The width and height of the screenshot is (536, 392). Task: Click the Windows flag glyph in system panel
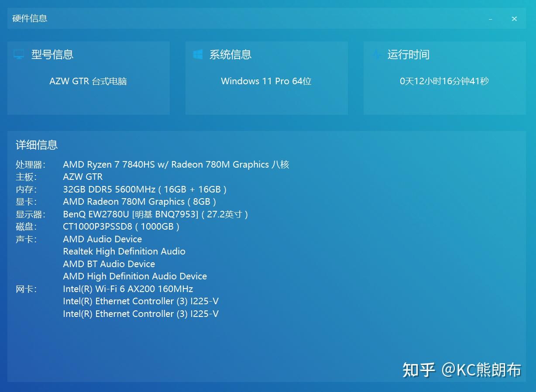pos(197,54)
